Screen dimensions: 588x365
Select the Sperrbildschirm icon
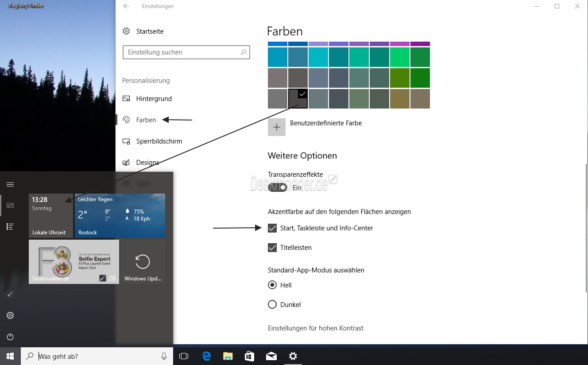(126, 141)
